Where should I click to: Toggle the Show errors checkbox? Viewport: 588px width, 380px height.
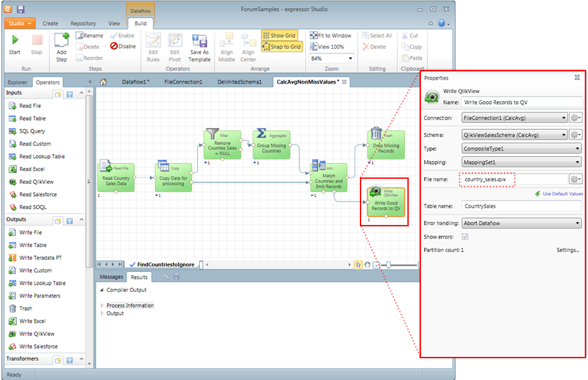click(466, 237)
